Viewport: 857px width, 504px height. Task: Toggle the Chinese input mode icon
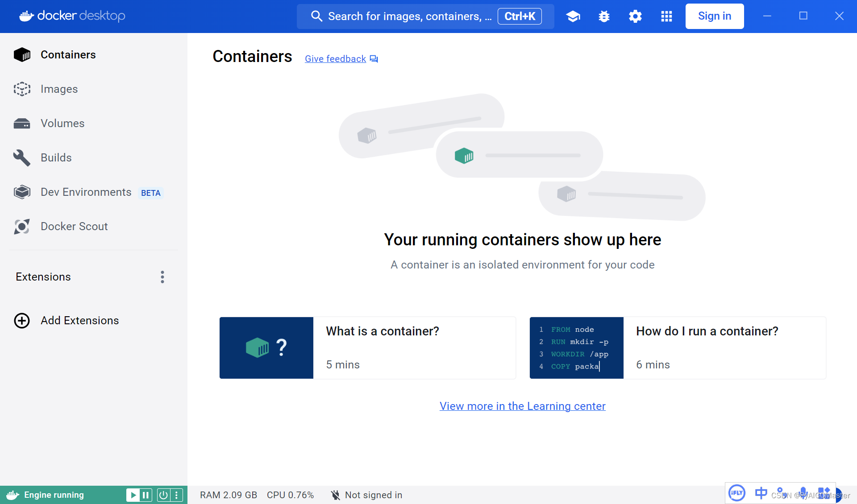point(761,493)
